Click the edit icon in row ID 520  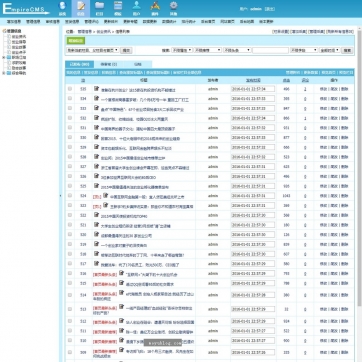click(x=96, y=235)
